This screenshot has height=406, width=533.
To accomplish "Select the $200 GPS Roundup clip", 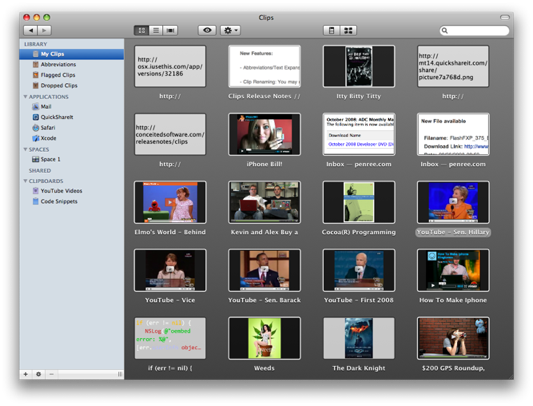I will [453, 338].
